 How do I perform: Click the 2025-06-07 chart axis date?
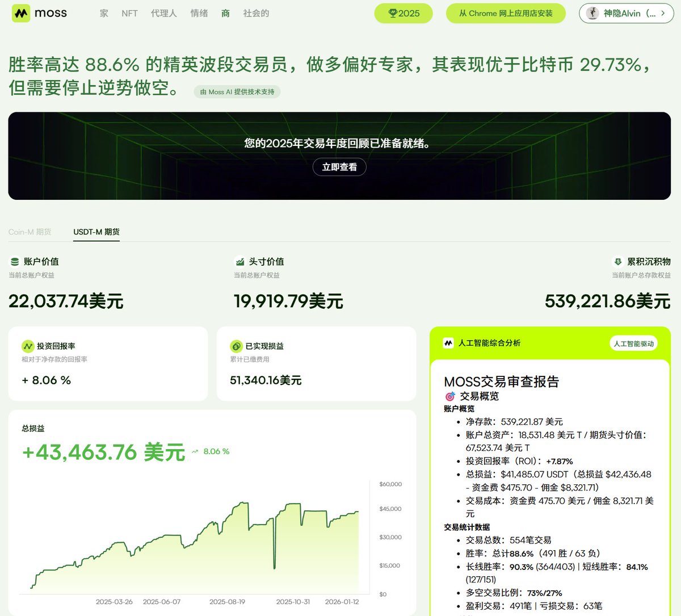tap(162, 602)
